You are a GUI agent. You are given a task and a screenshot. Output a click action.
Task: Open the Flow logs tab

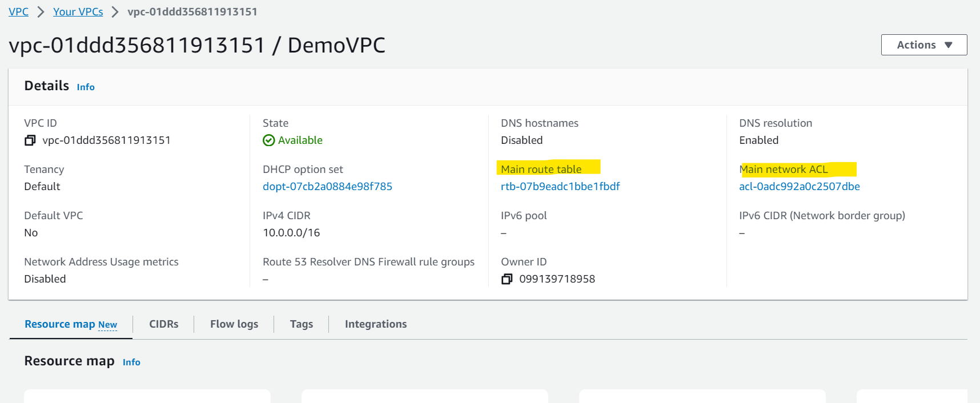tap(234, 324)
